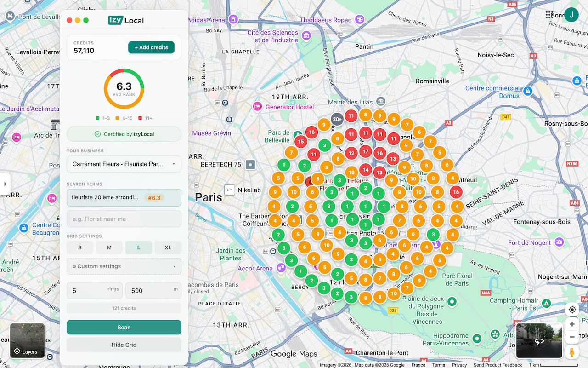Zoom out on the map
Viewport: 588px width, 368px height.
pyautogui.click(x=572, y=337)
